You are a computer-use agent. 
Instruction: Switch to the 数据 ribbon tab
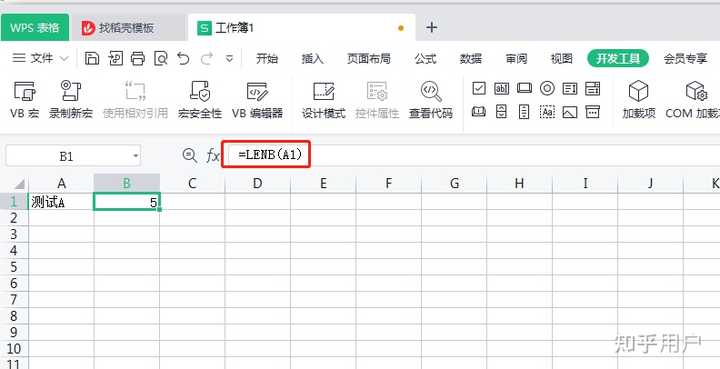(x=471, y=59)
